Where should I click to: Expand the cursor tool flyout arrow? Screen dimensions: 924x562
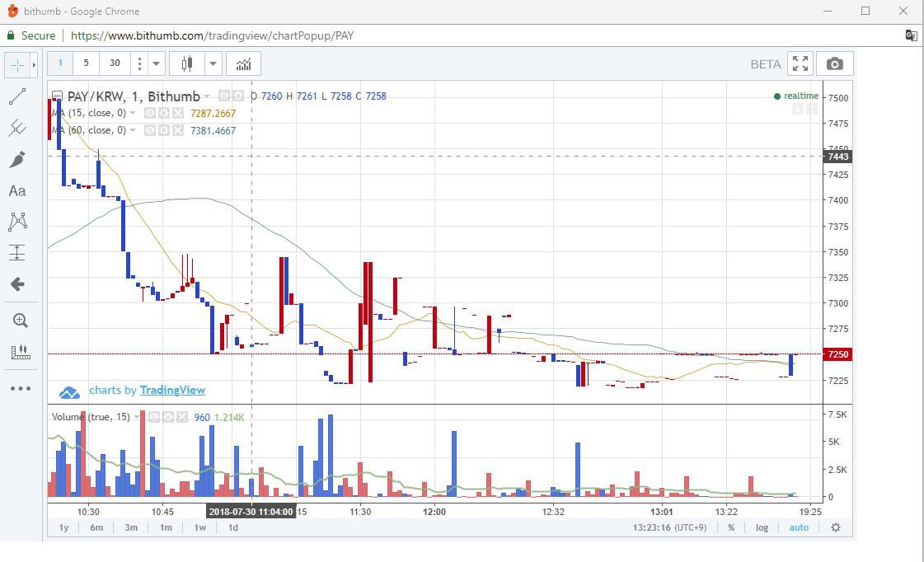coord(34,65)
